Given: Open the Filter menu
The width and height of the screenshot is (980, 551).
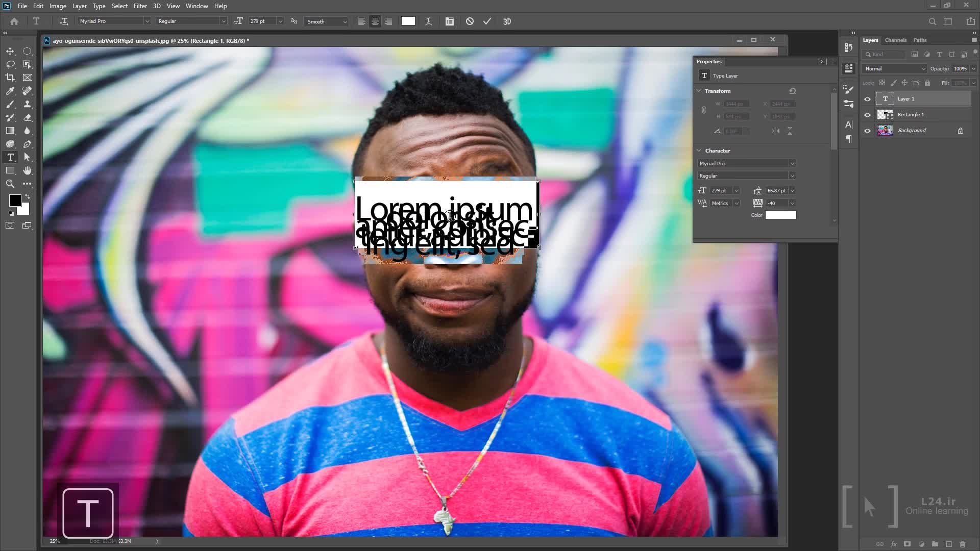Looking at the screenshot, I should point(140,6).
